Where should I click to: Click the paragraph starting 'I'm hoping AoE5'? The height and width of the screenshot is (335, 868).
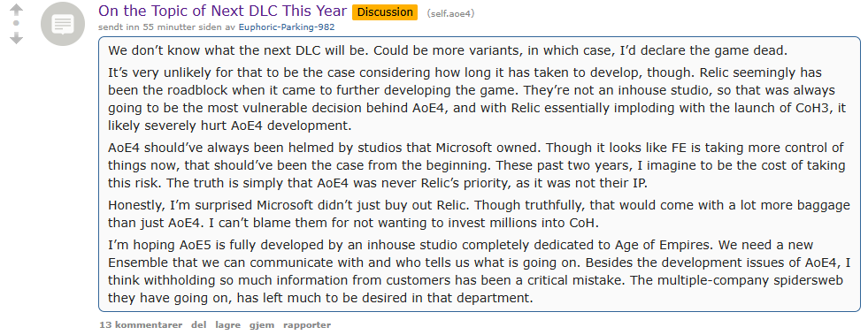pos(479,272)
